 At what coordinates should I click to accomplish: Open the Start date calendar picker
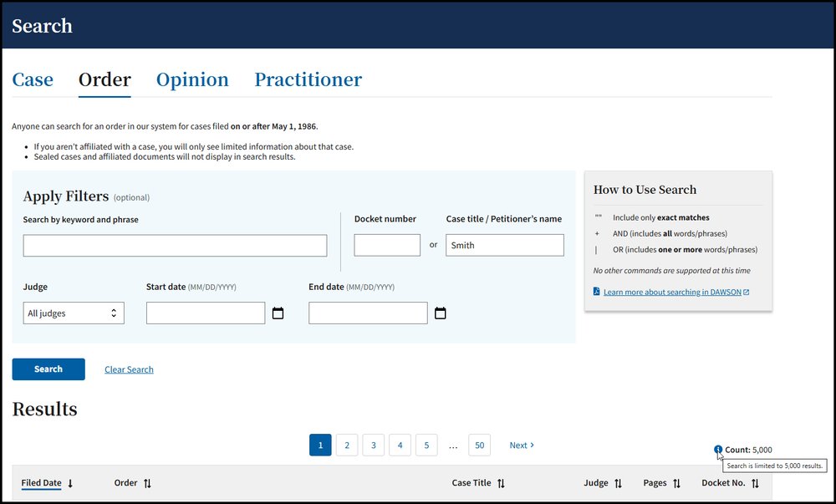[x=278, y=313]
